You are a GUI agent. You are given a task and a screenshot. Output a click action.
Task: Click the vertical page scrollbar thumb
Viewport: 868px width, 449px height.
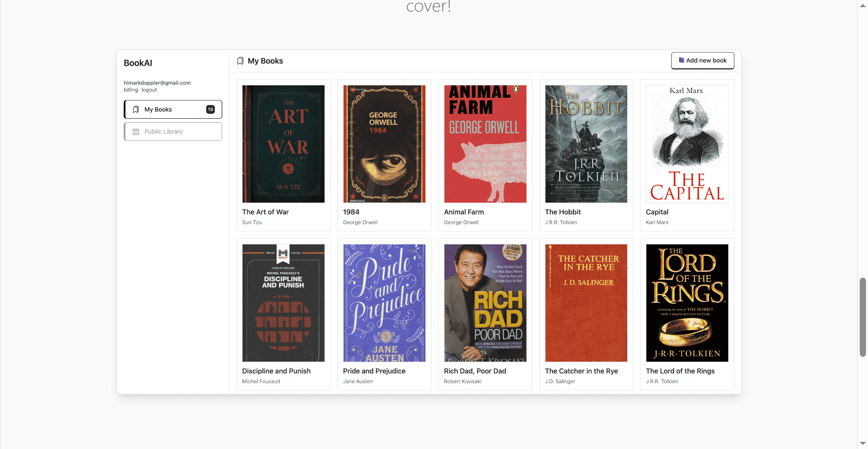pos(863,317)
